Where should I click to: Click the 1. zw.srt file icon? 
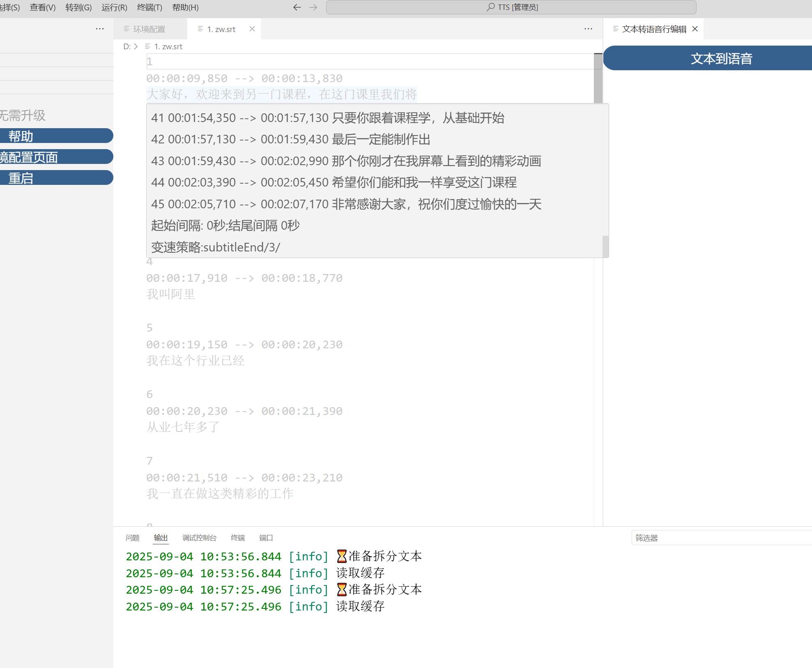point(200,29)
